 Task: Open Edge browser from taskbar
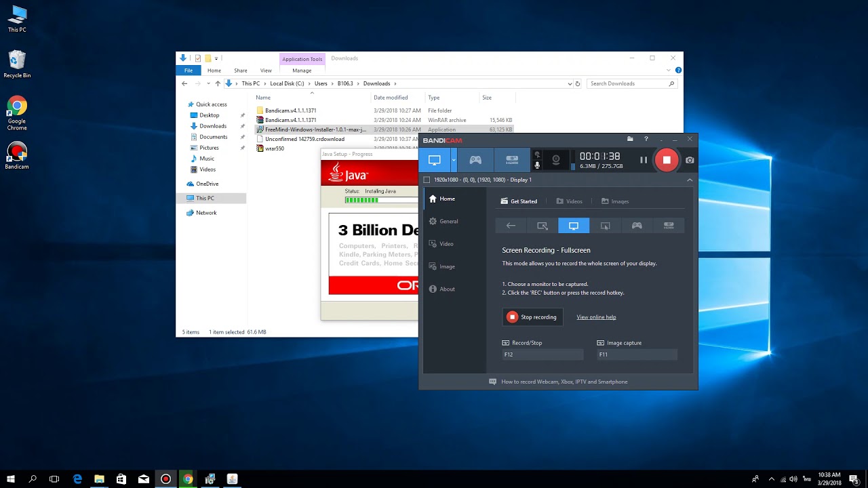tap(77, 479)
